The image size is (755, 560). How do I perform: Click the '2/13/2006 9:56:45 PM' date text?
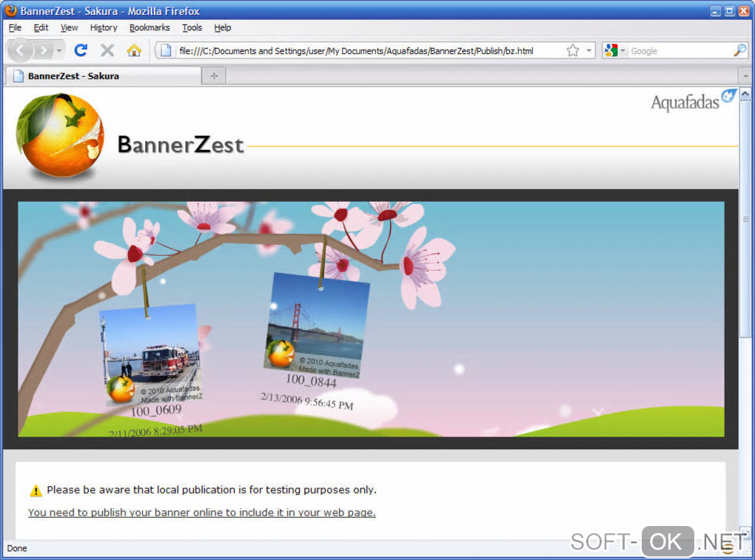(307, 401)
